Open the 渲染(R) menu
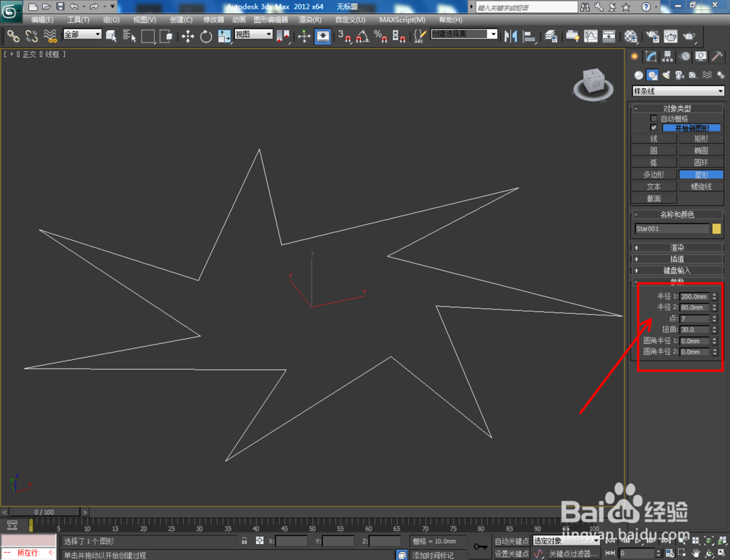This screenshot has height=560, width=730. pyautogui.click(x=310, y=20)
